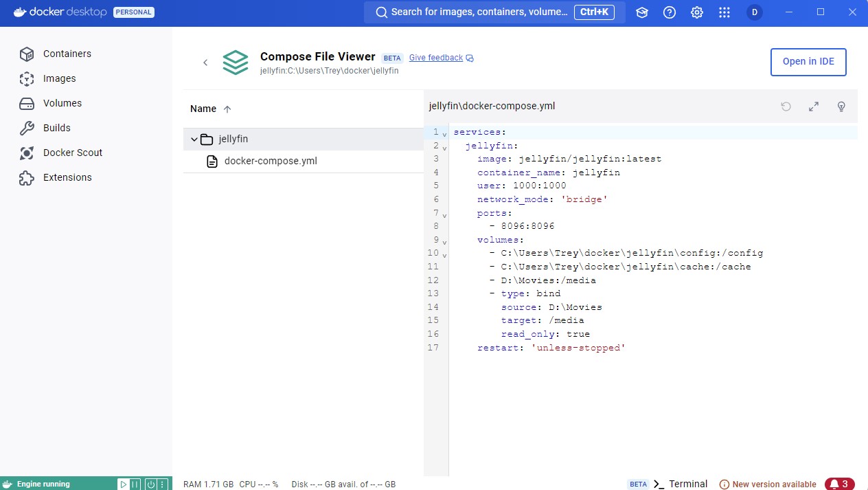Collapse the jellyfin folder in file tree

194,140
